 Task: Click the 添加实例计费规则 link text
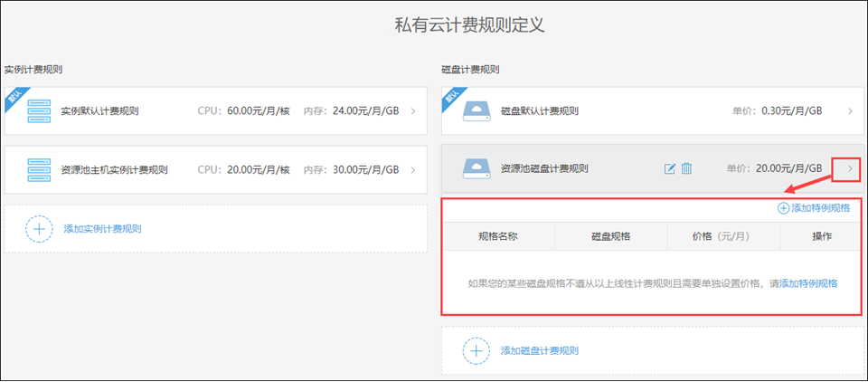coord(102,229)
